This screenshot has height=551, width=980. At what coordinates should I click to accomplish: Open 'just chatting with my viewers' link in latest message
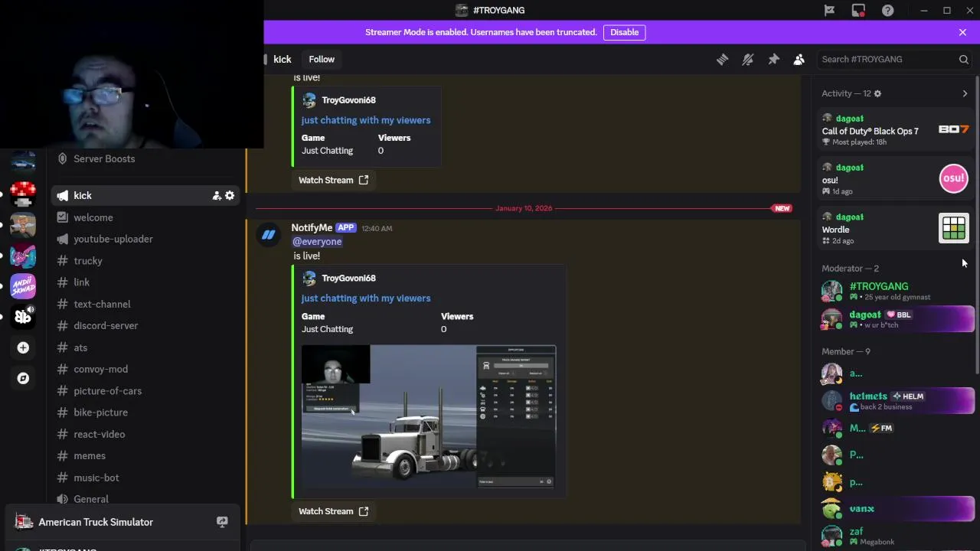366,298
